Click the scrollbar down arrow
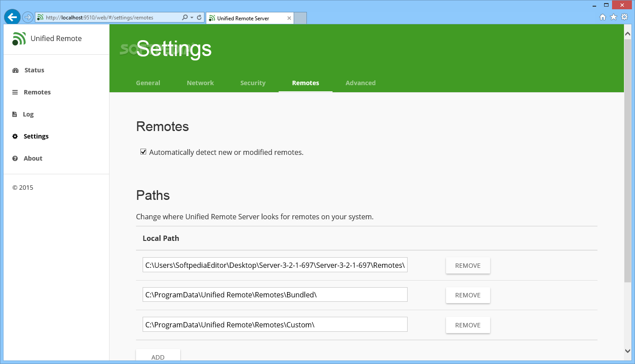Image resolution: width=635 pixels, height=364 pixels. coord(628,351)
